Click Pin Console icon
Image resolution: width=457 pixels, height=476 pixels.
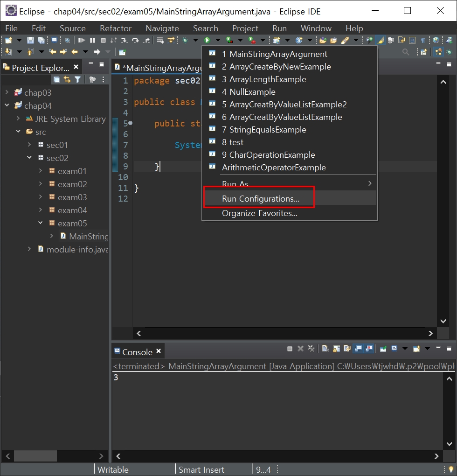coord(383,349)
